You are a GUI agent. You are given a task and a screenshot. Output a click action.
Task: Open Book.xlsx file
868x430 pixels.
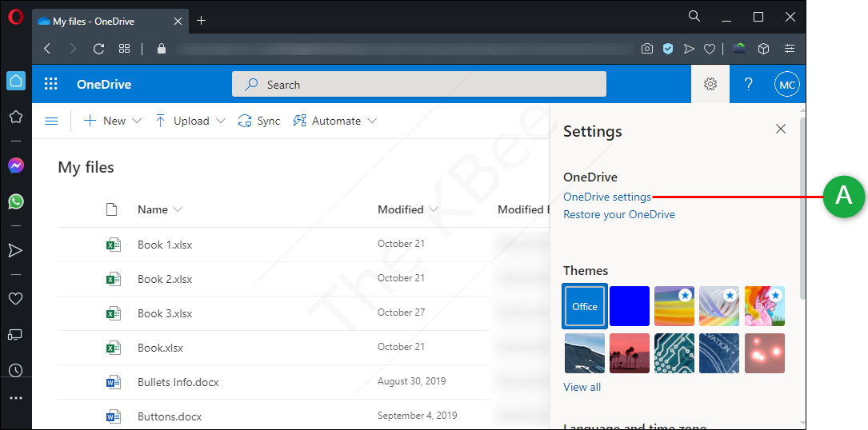click(x=161, y=348)
